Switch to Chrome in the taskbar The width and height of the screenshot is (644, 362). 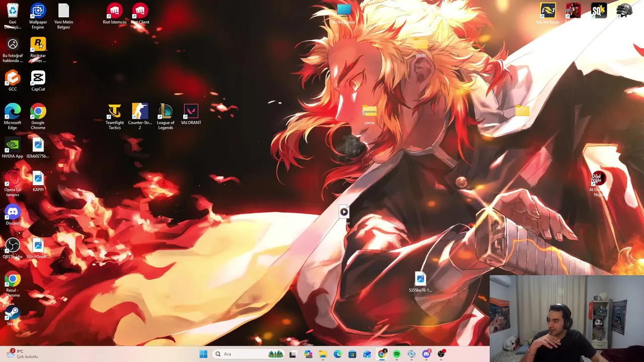point(382,354)
